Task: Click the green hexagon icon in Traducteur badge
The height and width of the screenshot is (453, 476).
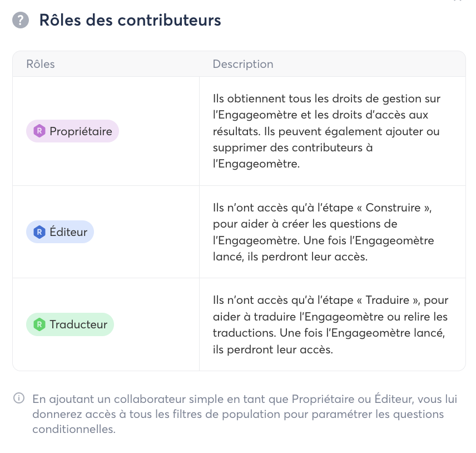Action: [x=39, y=324]
